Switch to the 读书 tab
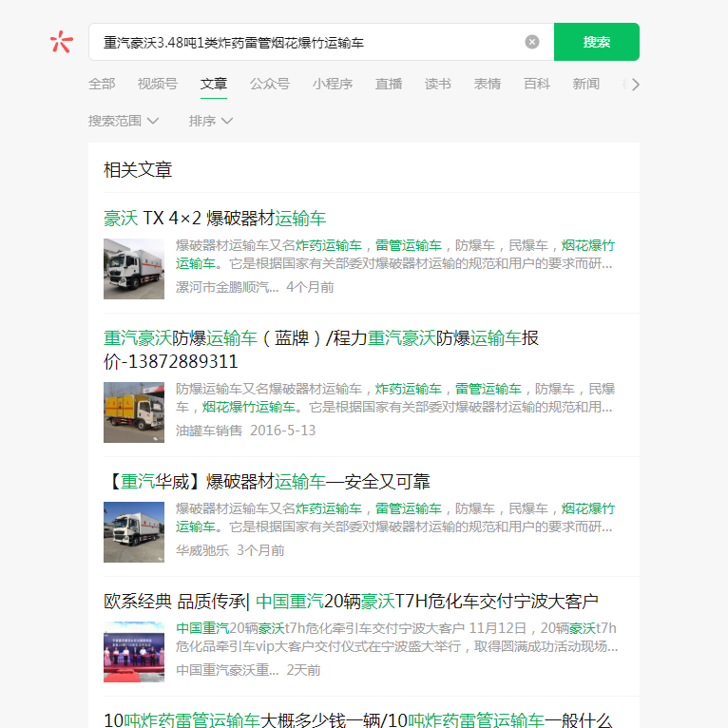This screenshot has height=728, width=728. 438,84
